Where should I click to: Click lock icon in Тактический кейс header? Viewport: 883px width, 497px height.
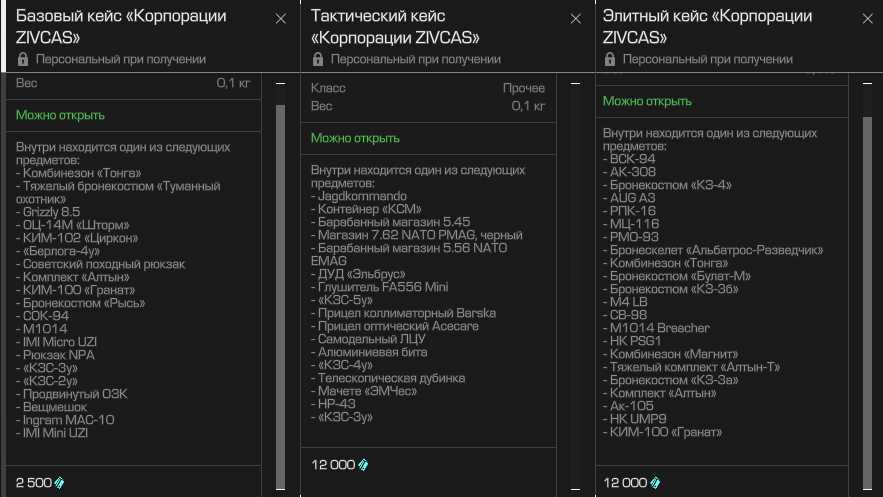tap(318, 59)
